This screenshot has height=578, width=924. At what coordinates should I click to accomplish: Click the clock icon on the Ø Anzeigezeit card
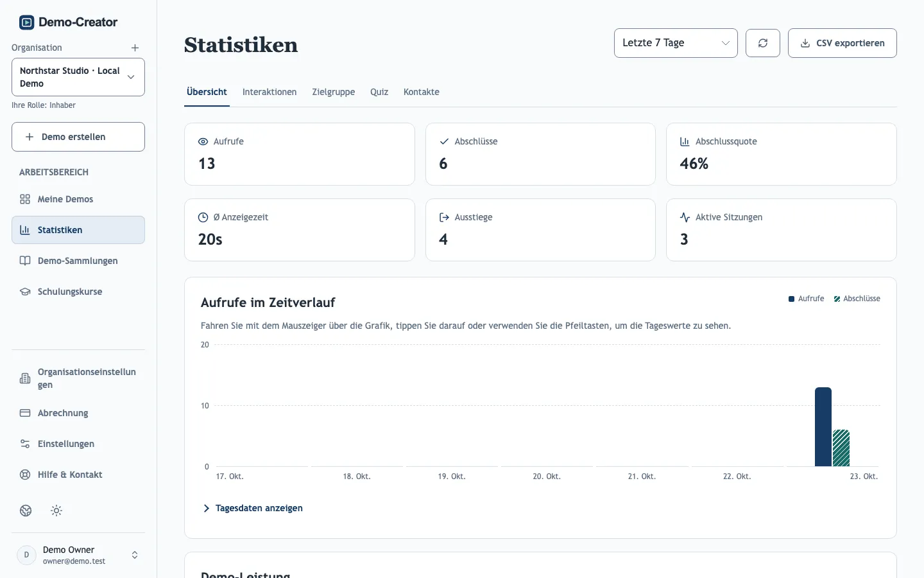pyautogui.click(x=203, y=217)
